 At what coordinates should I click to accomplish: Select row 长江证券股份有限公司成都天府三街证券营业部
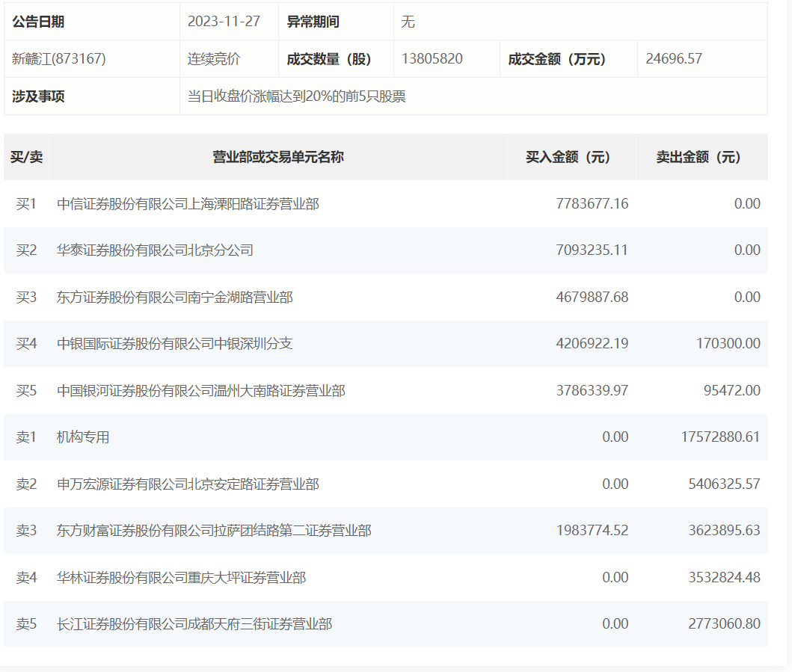click(386, 623)
